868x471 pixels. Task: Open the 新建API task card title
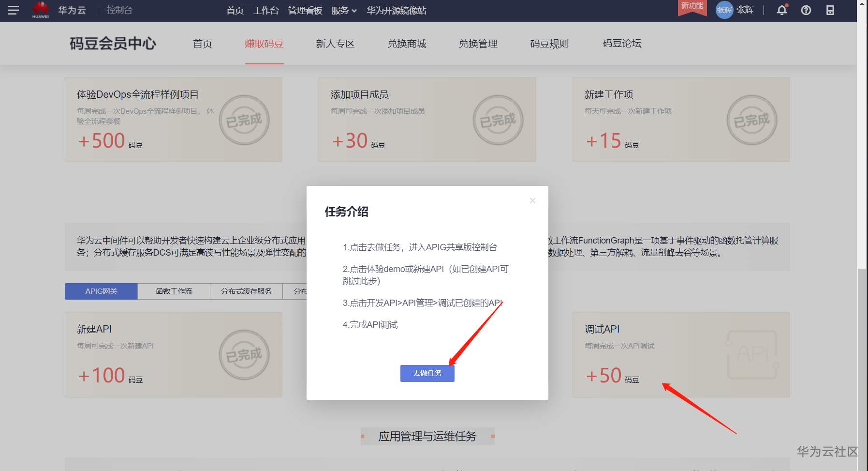(x=94, y=329)
